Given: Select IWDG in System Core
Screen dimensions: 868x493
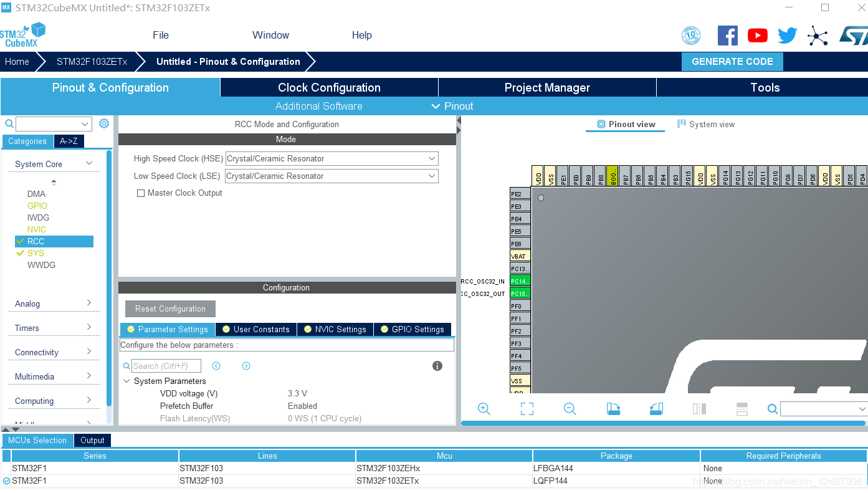Looking at the screenshot, I should (38, 218).
